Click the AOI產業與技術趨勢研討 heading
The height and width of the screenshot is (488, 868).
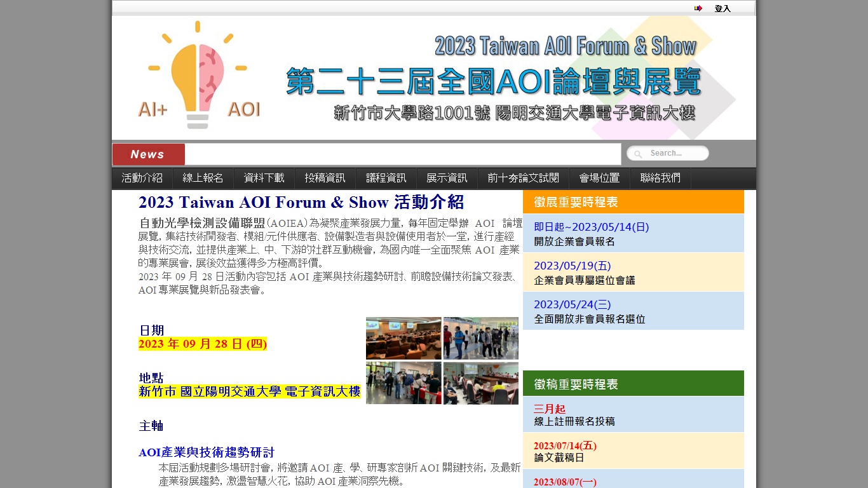coord(207,452)
